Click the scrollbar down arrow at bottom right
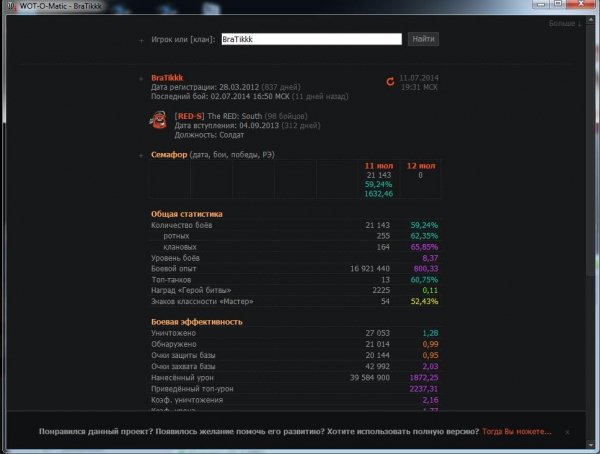 point(590,445)
